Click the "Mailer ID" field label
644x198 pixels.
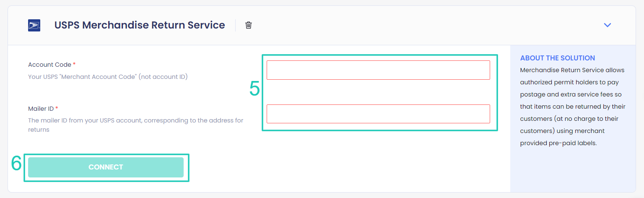[41, 109]
